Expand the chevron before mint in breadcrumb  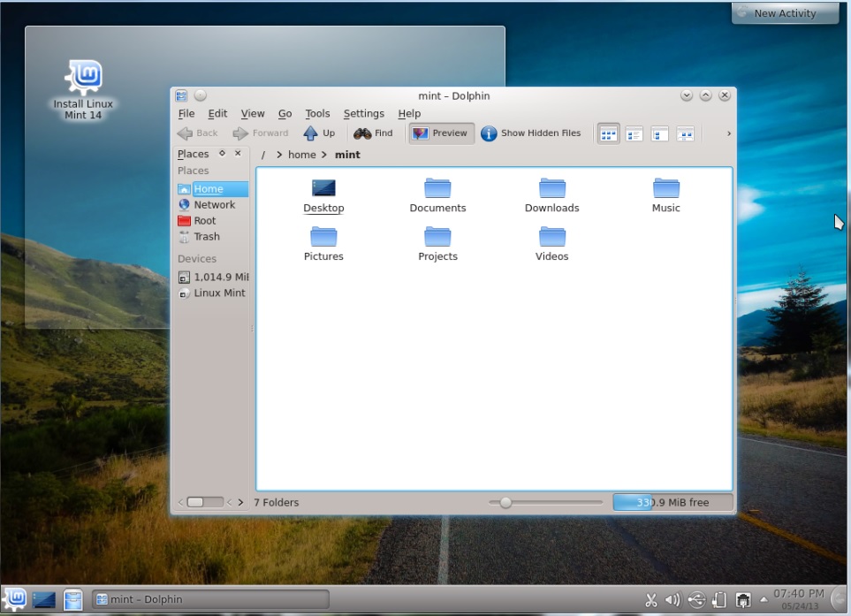(324, 155)
